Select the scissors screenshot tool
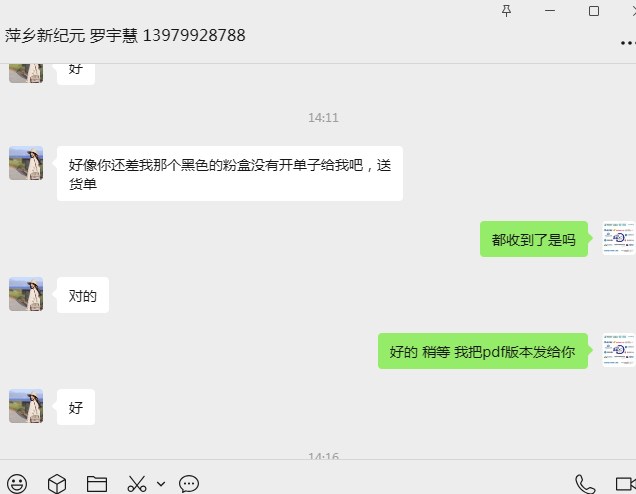The width and height of the screenshot is (636, 494). point(137,483)
